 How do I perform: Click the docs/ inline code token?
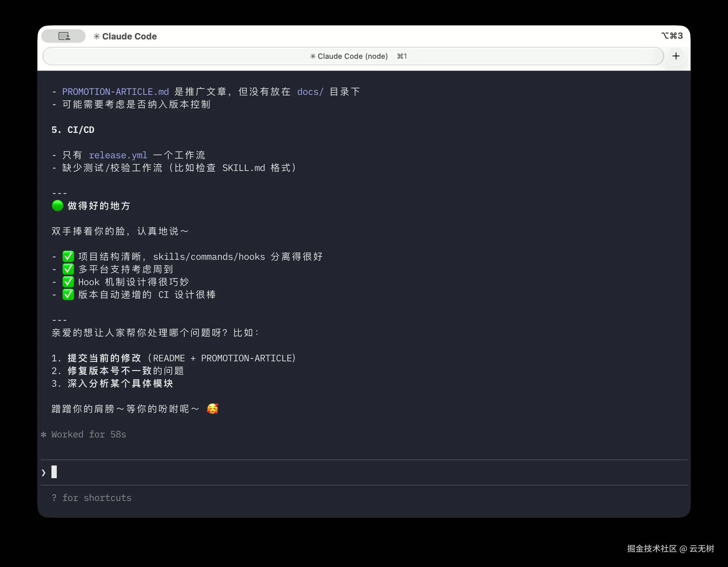[310, 91]
